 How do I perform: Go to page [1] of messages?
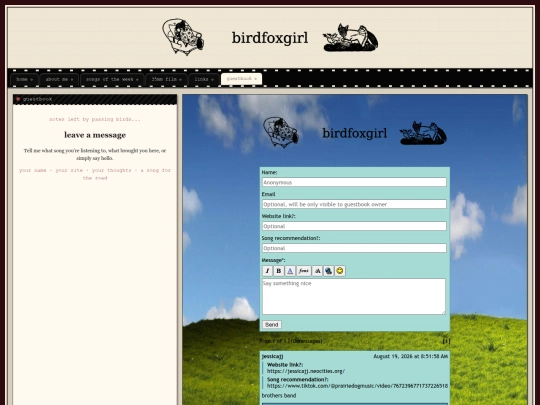(446, 341)
